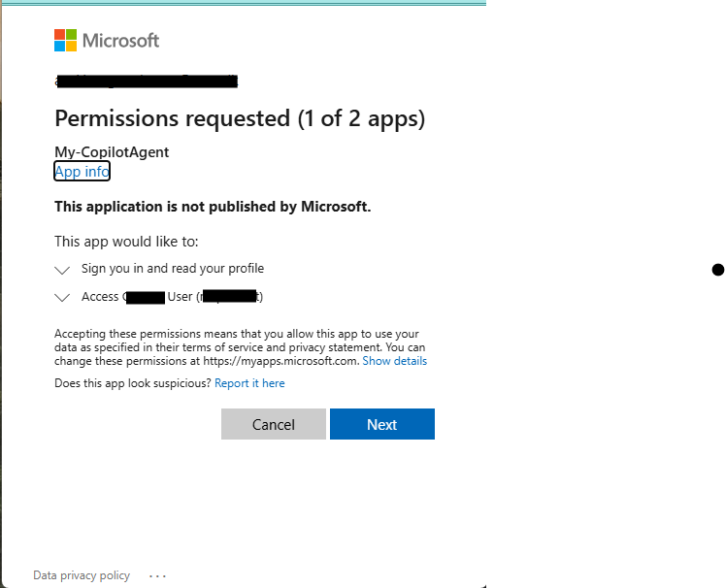725x588 pixels.
Task: Open the 'Report it here' link
Action: 249,383
